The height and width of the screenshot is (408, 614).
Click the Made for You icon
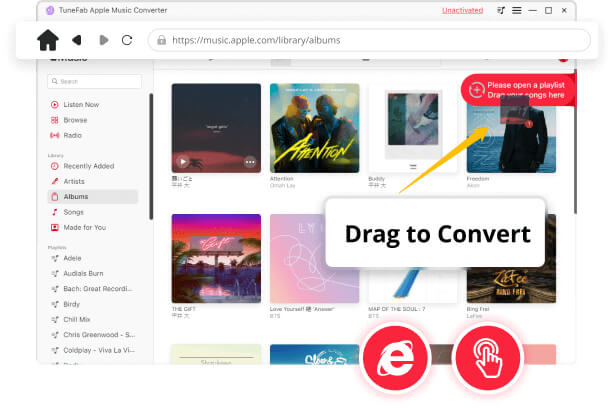(54, 227)
